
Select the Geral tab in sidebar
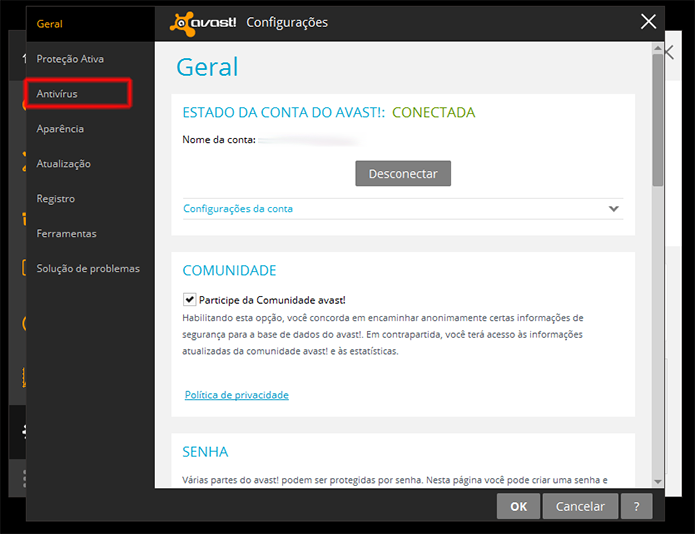[50, 24]
